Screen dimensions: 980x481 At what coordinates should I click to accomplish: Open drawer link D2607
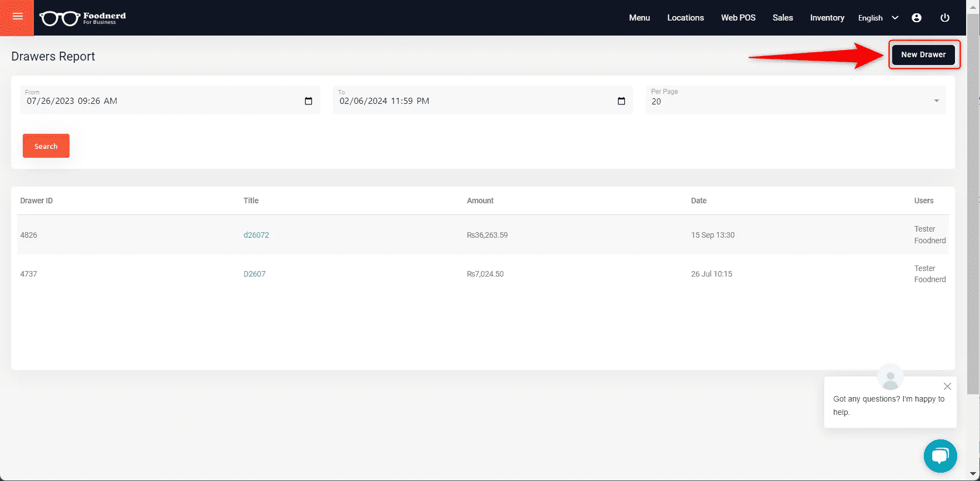point(255,274)
